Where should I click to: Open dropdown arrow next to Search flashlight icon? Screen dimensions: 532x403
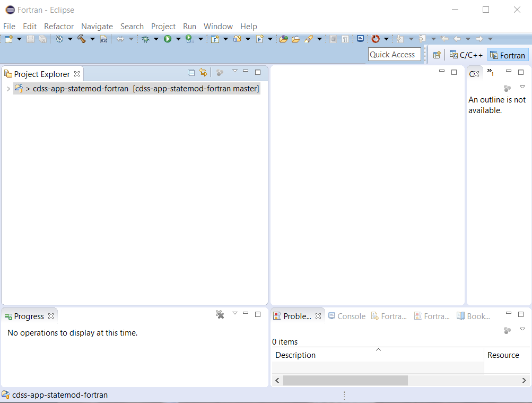click(x=319, y=39)
